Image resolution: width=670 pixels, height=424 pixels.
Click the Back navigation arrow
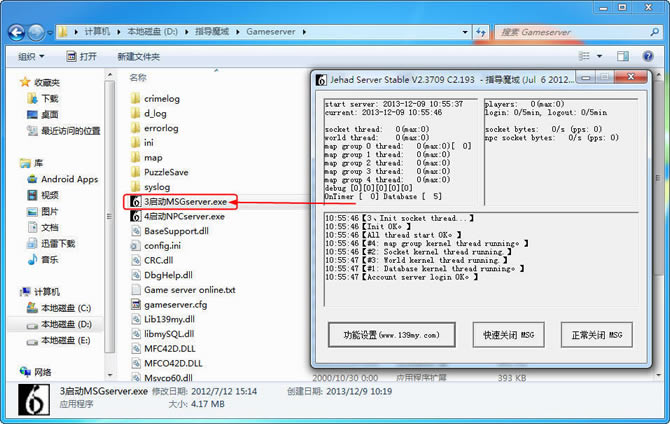[x=14, y=32]
